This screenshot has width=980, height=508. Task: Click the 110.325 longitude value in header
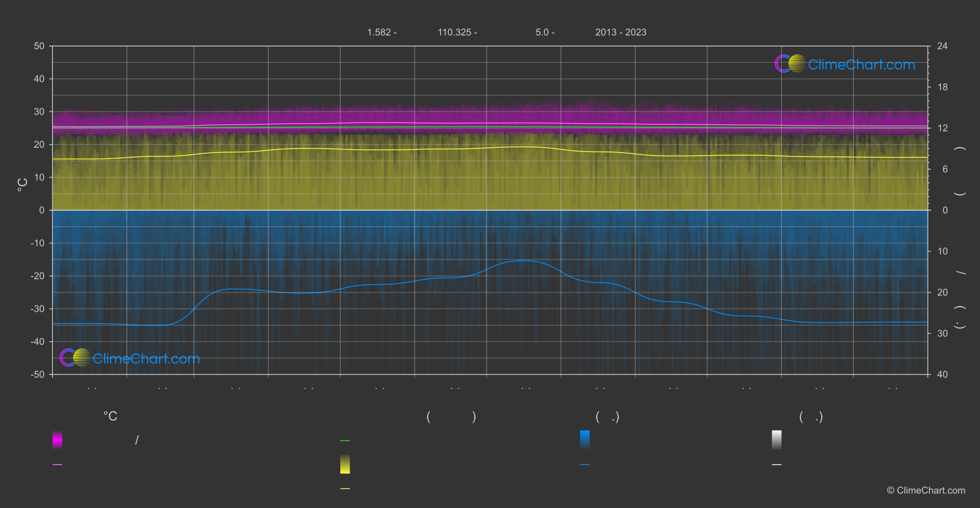tap(457, 33)
